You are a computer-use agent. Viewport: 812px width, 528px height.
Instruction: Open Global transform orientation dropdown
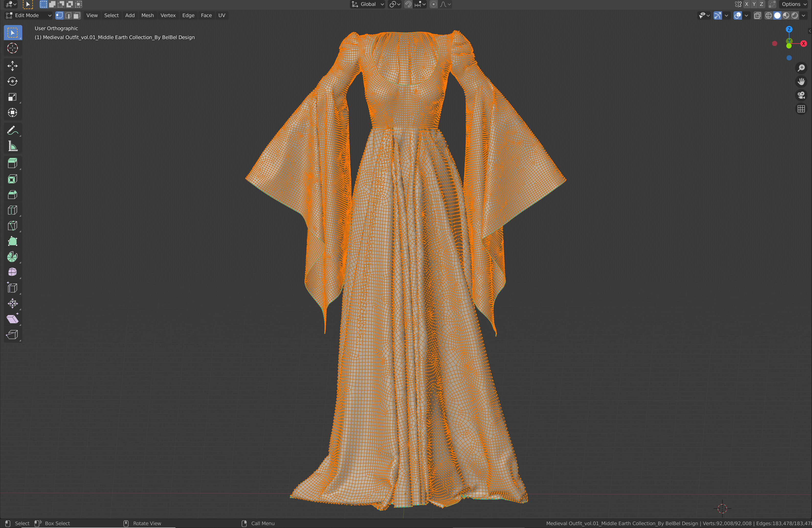pyautogui.click(x=368, y=4)
